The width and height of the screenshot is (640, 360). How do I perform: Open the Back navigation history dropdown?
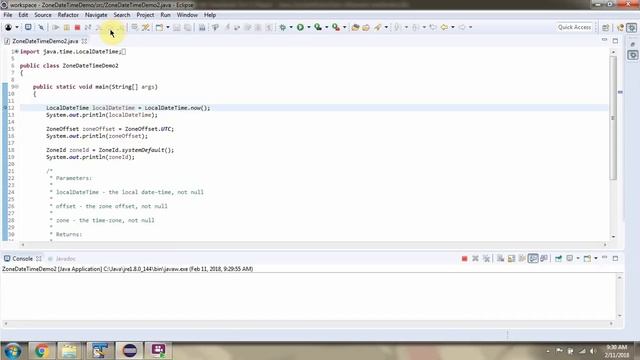[453, 27]
